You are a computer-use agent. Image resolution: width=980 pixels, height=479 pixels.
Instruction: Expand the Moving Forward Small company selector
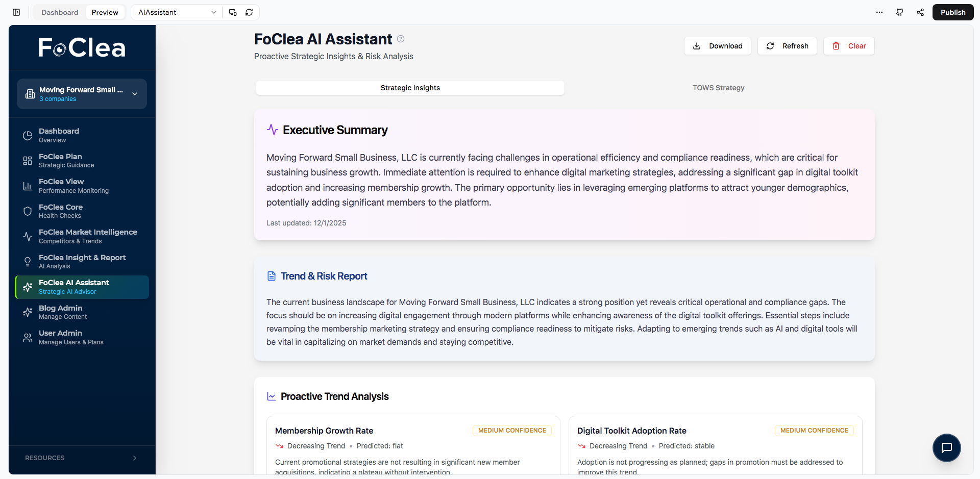82,94
